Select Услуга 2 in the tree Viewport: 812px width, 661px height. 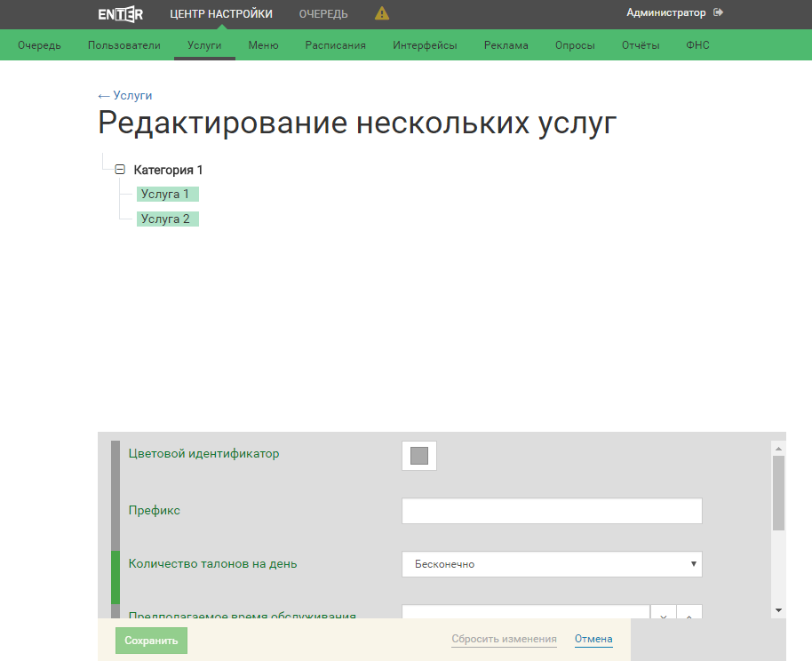coord(165,219)
